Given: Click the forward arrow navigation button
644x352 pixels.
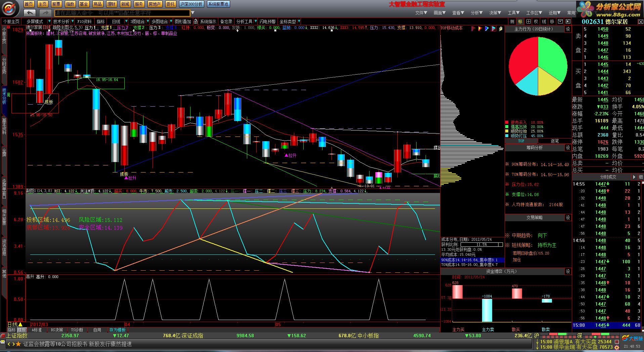Looking at the screenshot, I should pyautogui.click(x=45, y=13).
